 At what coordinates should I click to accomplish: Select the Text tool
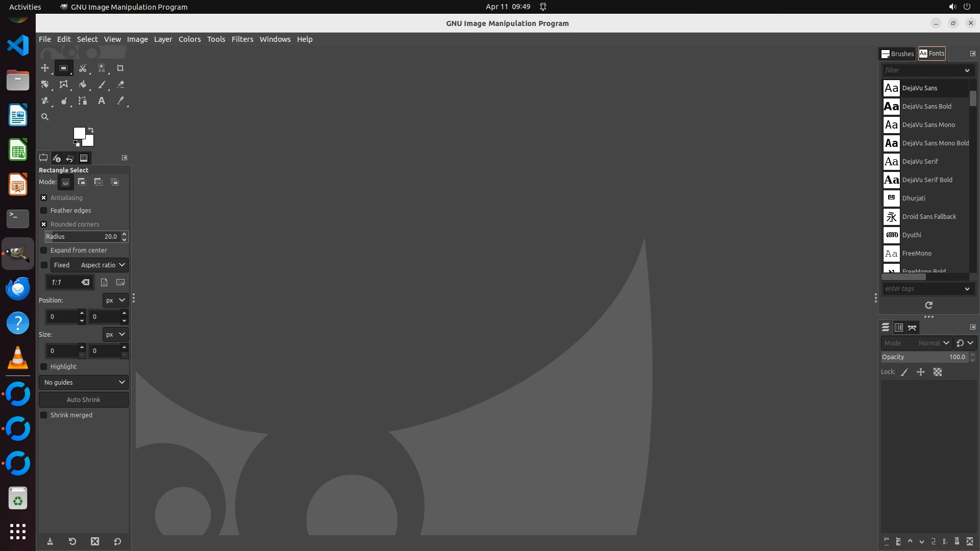(102, 101)
